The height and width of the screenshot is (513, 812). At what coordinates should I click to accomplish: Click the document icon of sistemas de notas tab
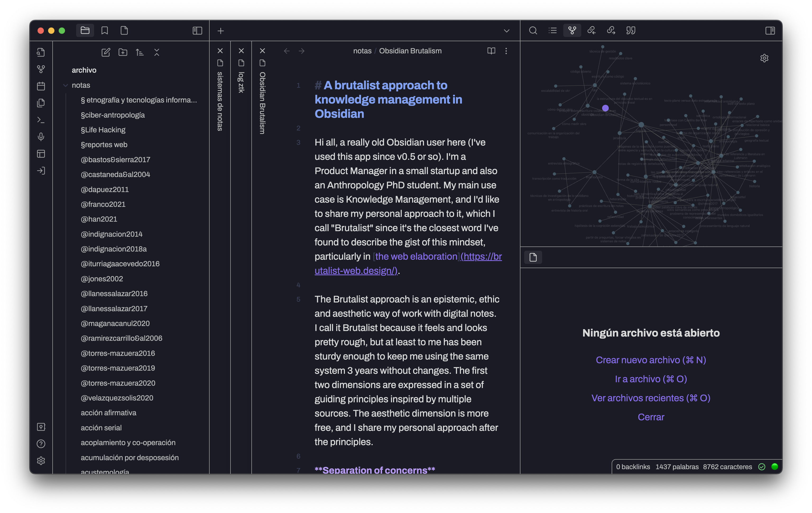[220, 63]
